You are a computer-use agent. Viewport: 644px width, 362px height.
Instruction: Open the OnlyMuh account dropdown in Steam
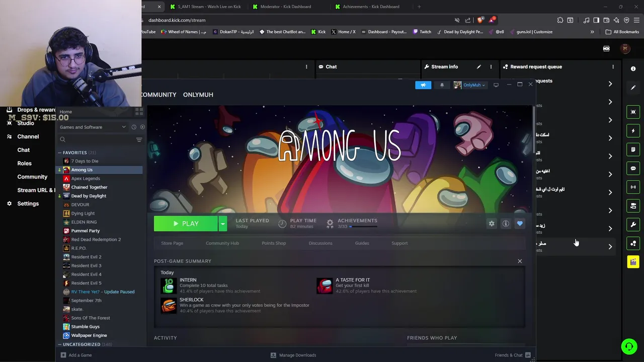click(x=470, y=85)
